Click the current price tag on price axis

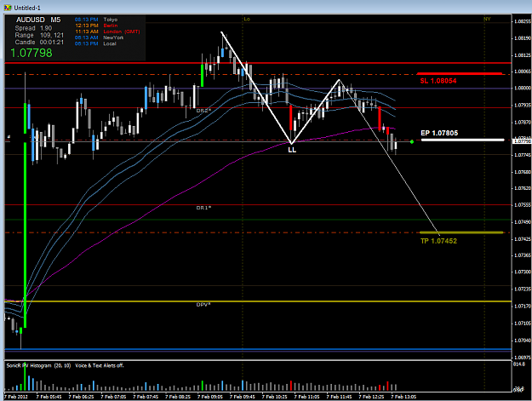(x=522, y=141)
